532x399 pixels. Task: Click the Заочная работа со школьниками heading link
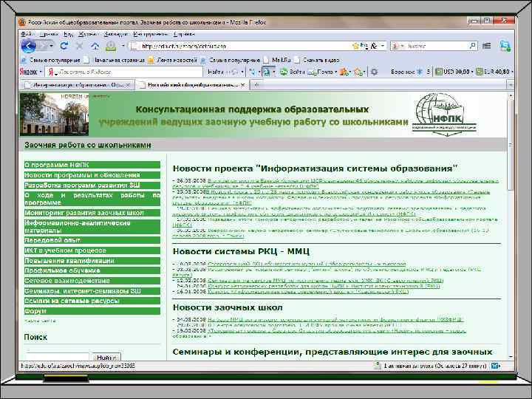[x=87, y=146]
